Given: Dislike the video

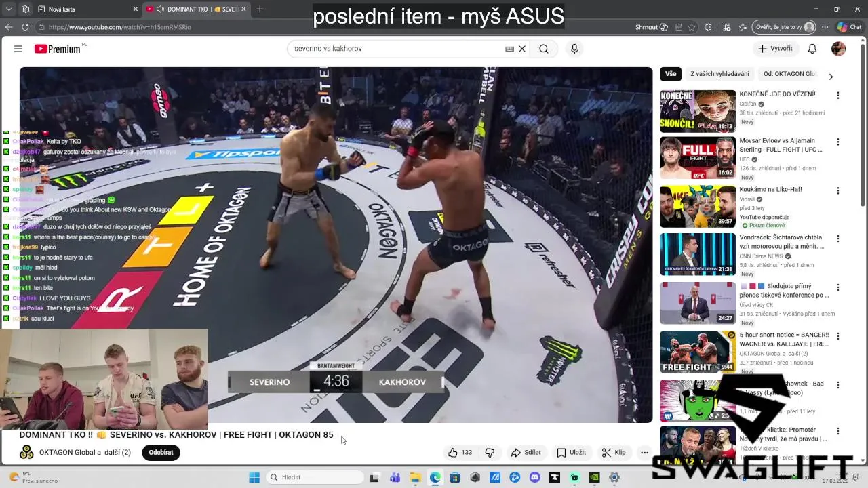Looking at the screenshot, I should point(490,453).
